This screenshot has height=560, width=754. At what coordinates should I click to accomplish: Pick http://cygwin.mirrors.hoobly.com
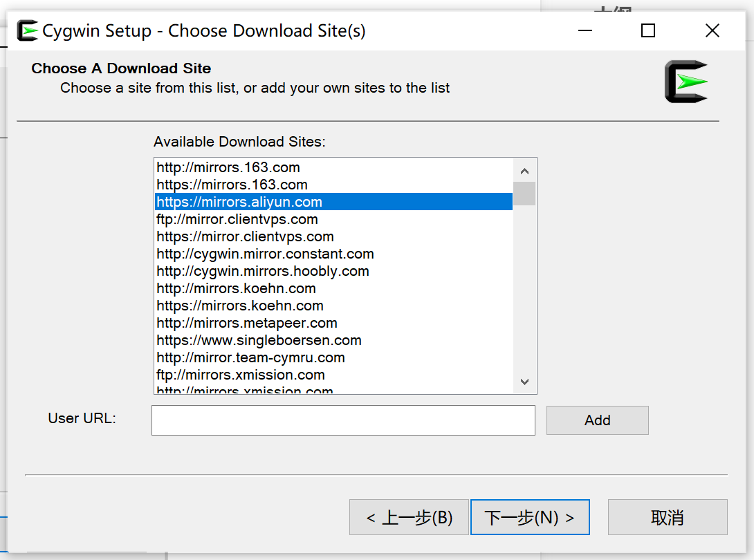pyautogui.click(x=333, y=271)
